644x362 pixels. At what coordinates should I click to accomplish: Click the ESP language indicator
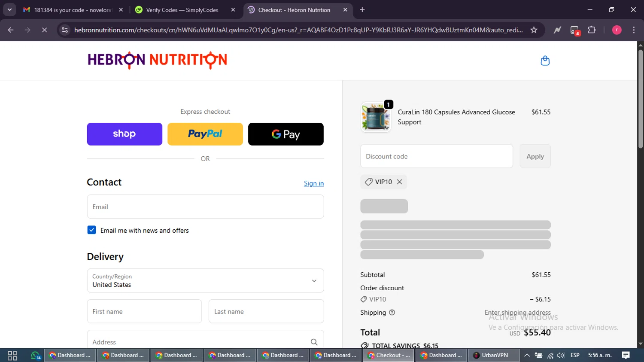pyautogui.click(x=575, y=356)
